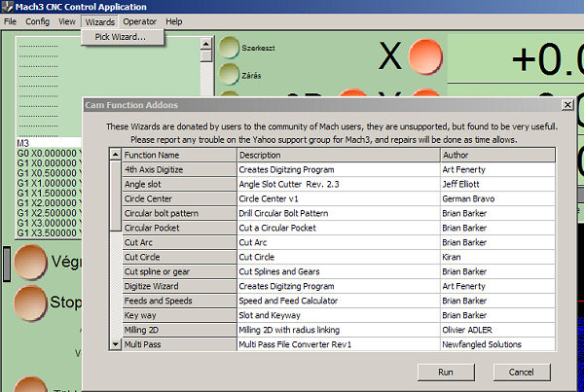Viewport: 584px width, 392px height.
Task: Open the Config menu
Action: tap(37, 21)
